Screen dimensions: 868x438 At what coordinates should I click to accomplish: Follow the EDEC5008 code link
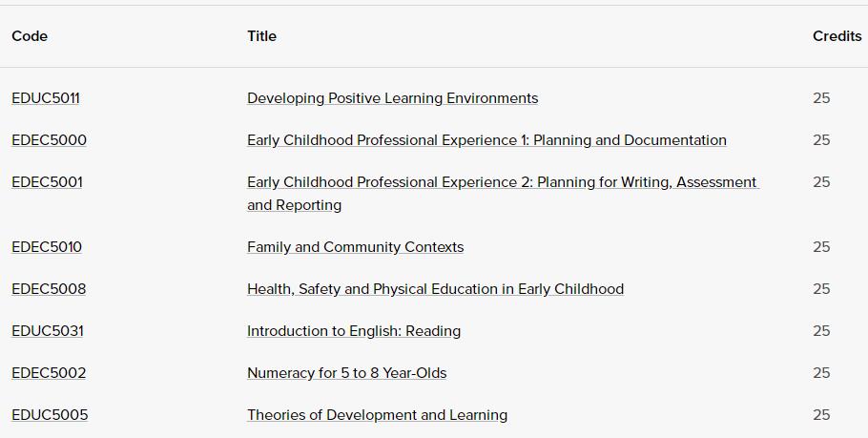49,289
